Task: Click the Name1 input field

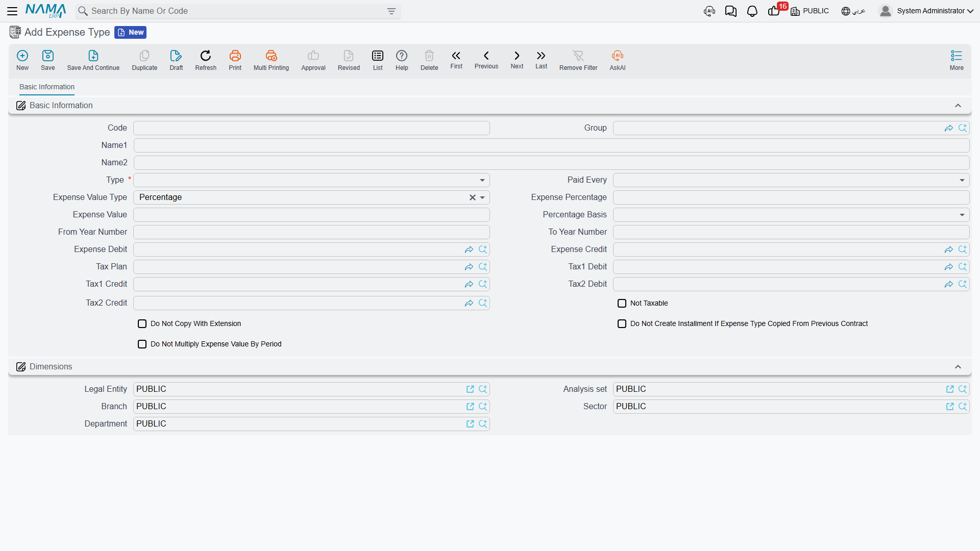Action: click(x=551, y=145)
